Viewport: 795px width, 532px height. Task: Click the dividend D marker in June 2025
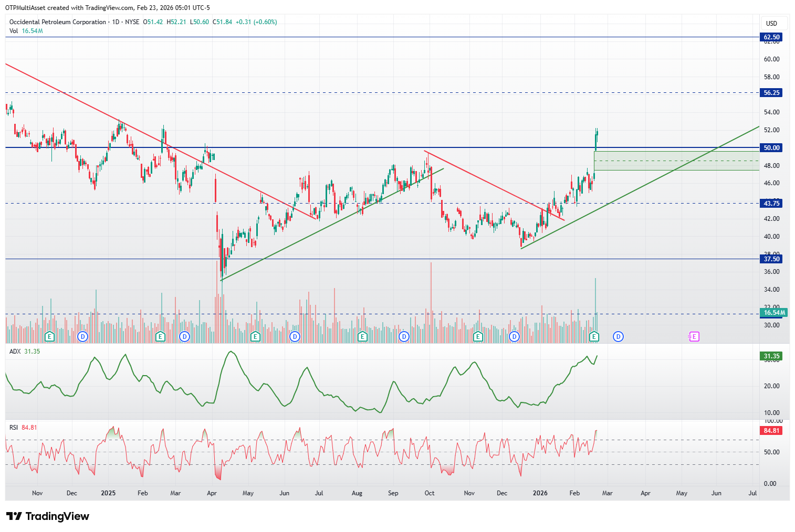point(295,336)
